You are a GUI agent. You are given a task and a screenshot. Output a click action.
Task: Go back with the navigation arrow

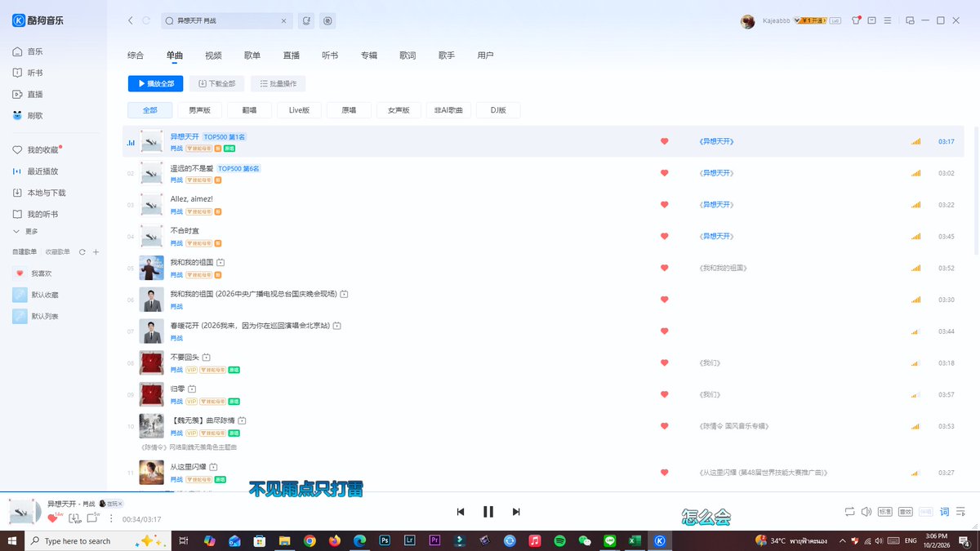click(131, 20)
